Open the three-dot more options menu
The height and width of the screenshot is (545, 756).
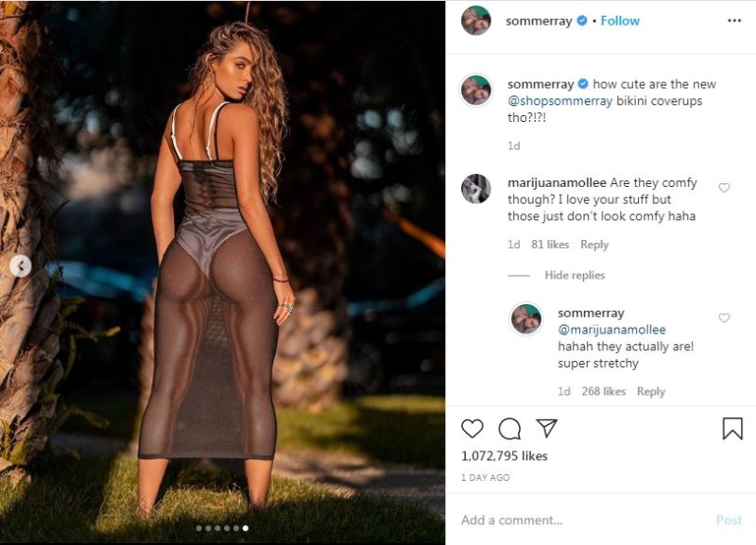734,20
